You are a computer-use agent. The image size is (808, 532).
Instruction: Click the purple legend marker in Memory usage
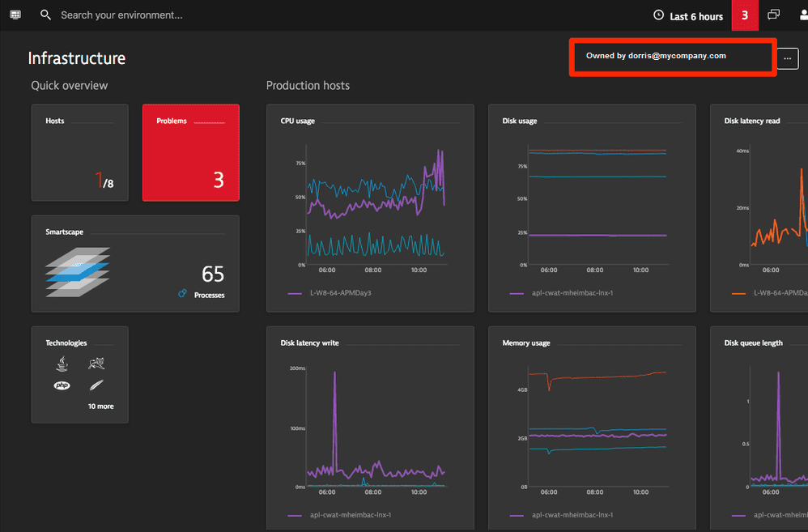coord(517,515)
